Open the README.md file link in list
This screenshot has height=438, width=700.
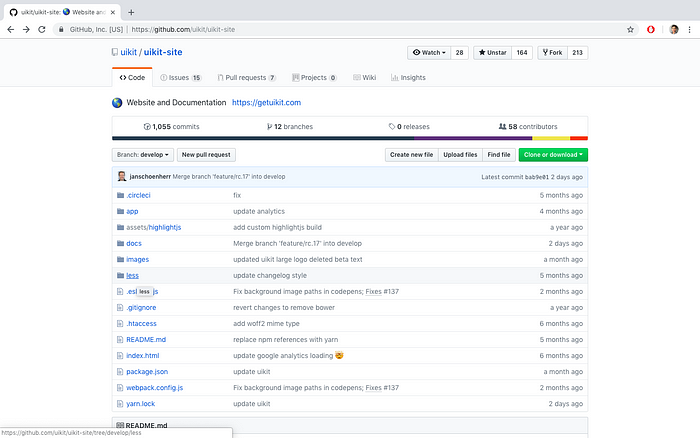[x=146, y=340]
